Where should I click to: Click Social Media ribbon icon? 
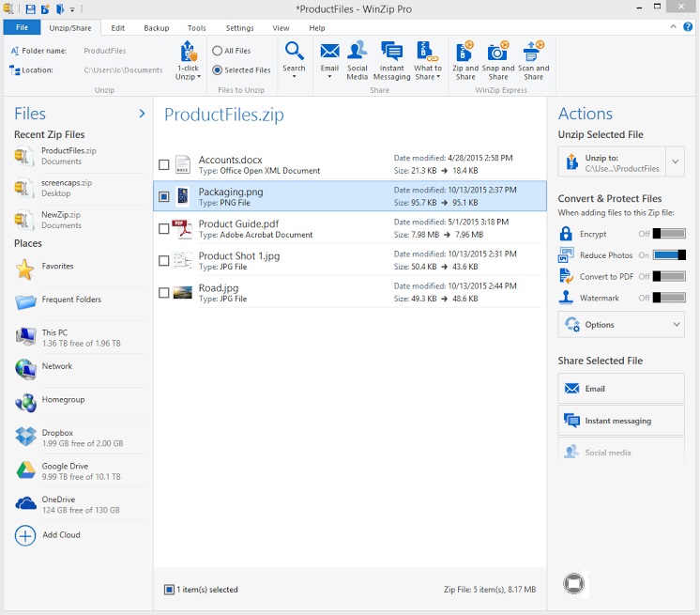pos(358,51)
